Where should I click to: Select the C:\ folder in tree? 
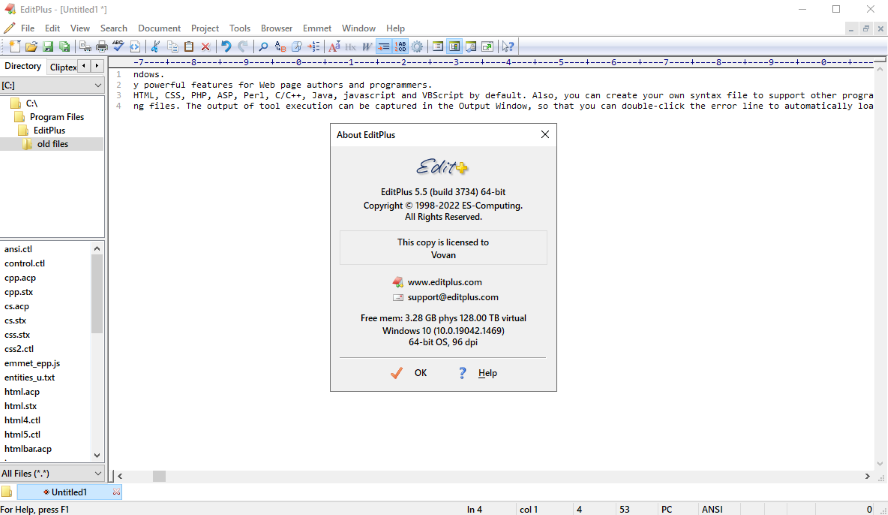point(32,103)
